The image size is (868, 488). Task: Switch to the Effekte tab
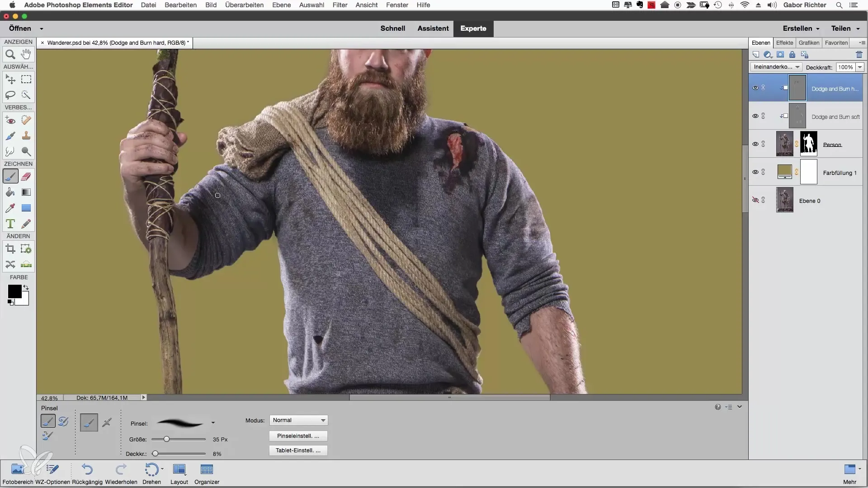click(784, 43)
